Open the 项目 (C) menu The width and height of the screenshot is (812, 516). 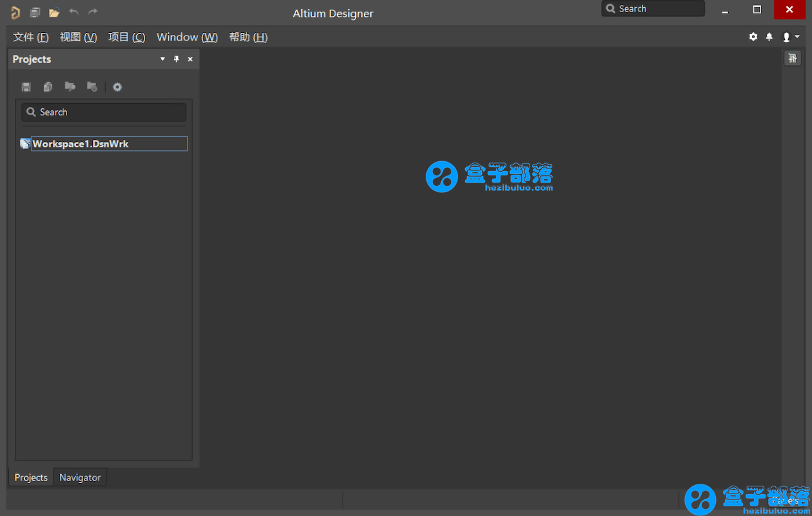[x=126, y=37]
